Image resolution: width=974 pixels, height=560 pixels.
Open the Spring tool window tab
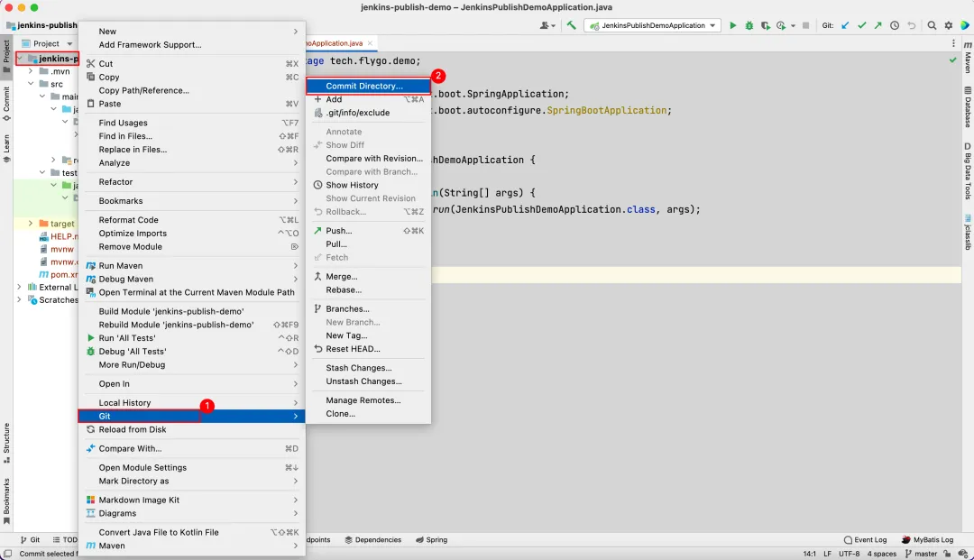click(431, 539)
